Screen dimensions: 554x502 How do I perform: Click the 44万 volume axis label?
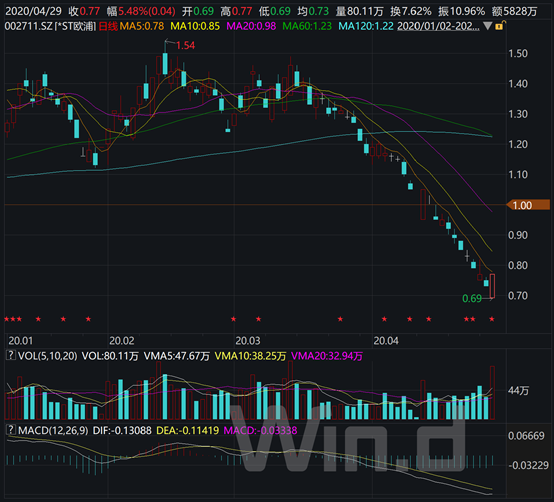click(x=518, y=390)
